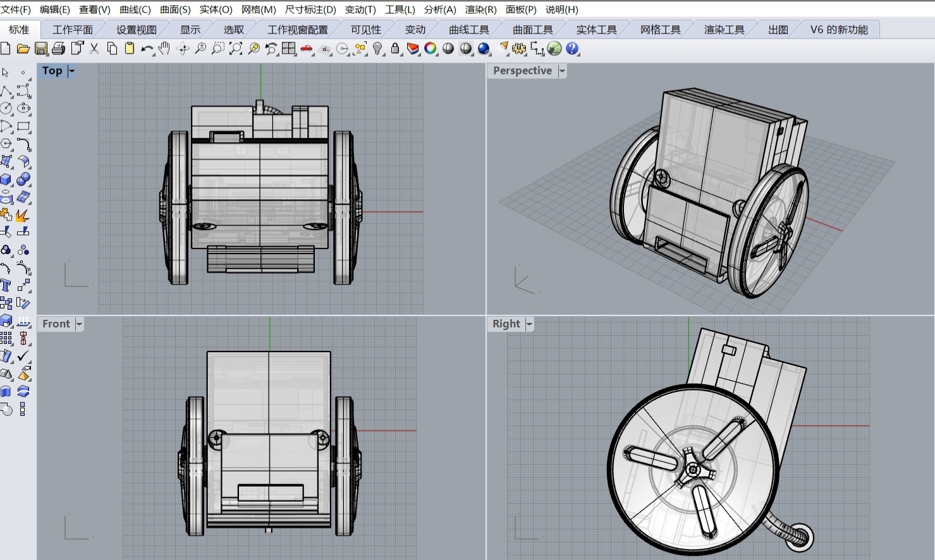Select the Pan hand tool
The image size is (935, 560).
(164, 49)
